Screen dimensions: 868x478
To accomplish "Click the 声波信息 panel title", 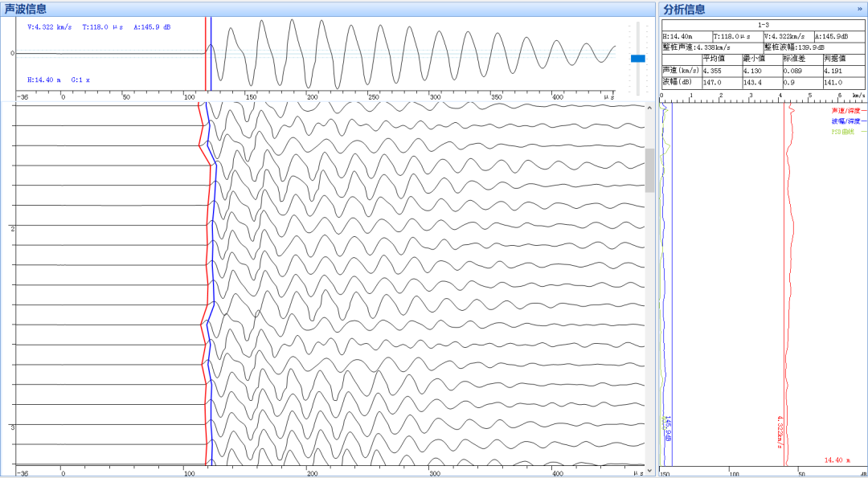I will click(26, 9).
